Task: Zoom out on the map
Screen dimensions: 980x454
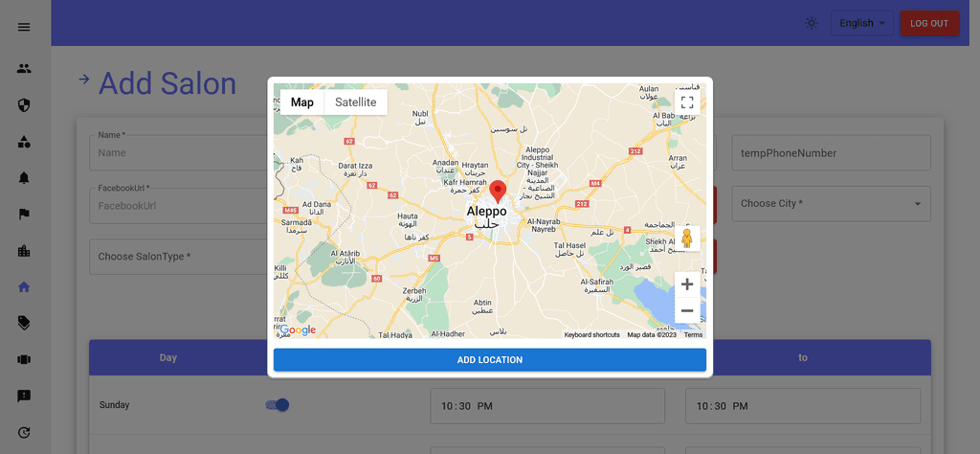Action: point(687,310)
